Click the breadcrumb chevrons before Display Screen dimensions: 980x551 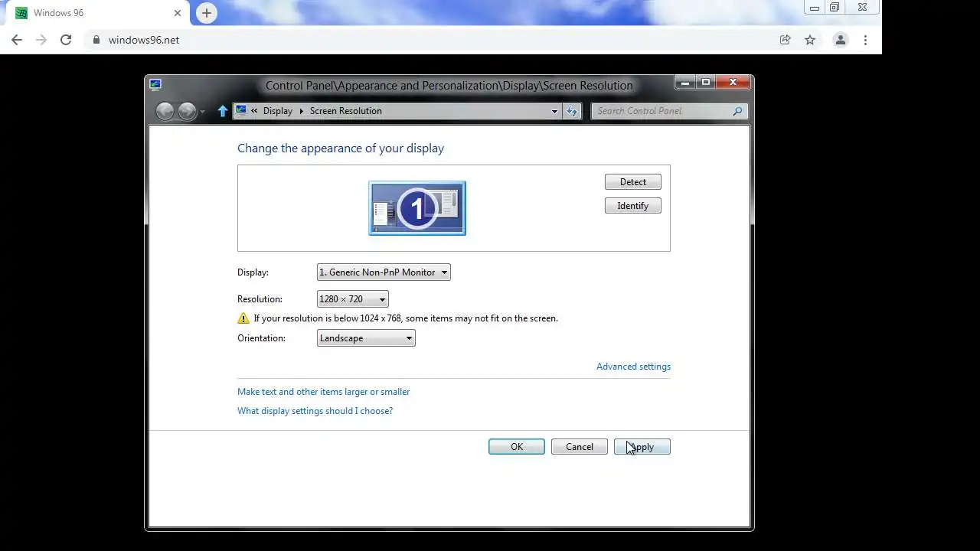click(x=254, y=111)
